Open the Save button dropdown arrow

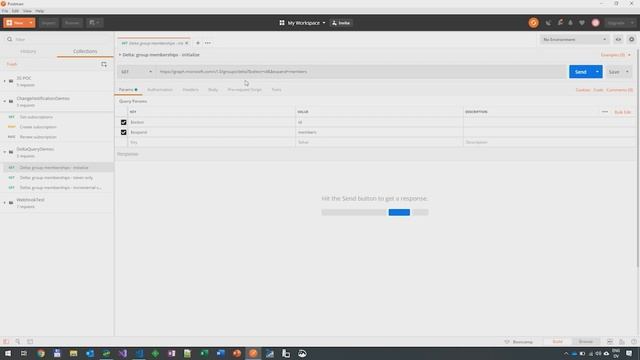pos(627,72)
